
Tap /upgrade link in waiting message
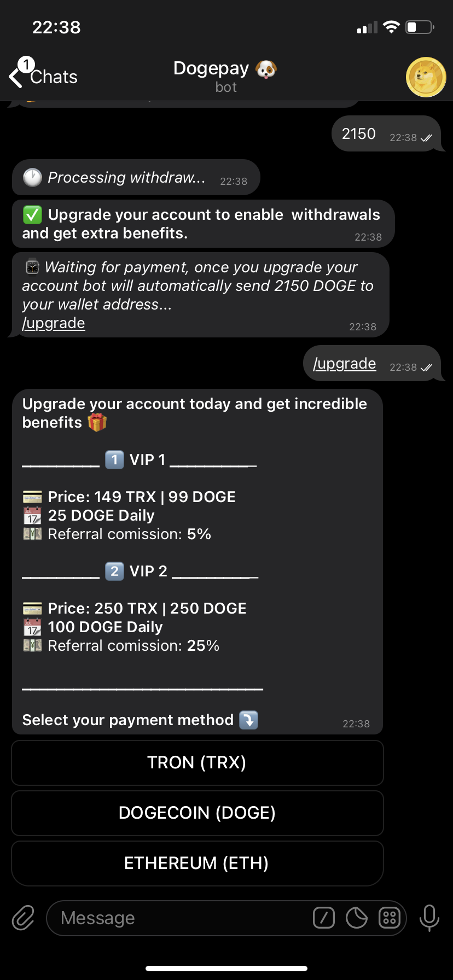click(54, 323)
